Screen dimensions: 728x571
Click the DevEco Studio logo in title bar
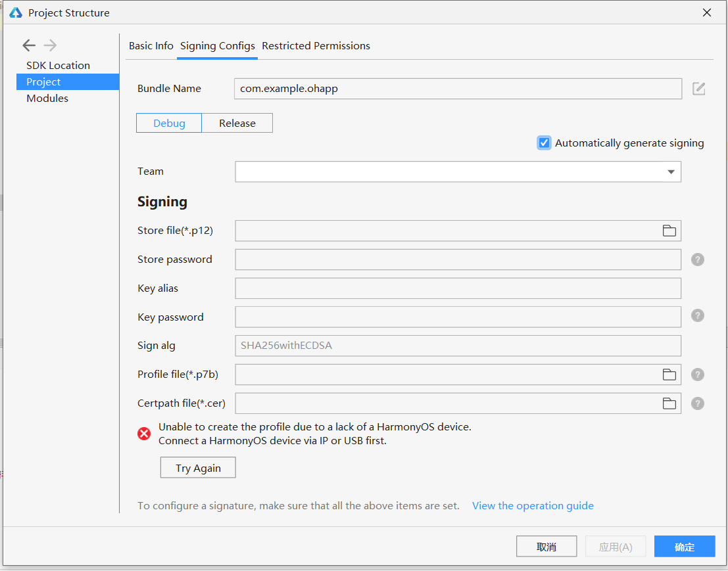pos(16,12)
